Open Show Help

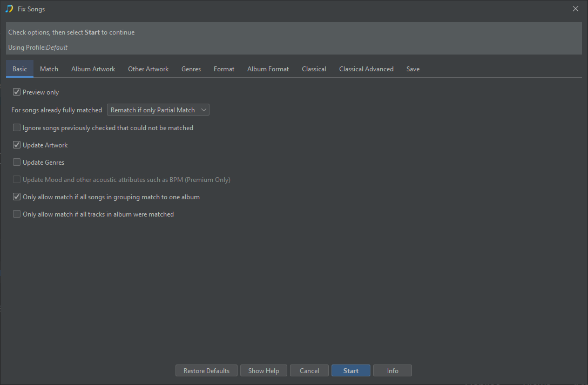263,371
